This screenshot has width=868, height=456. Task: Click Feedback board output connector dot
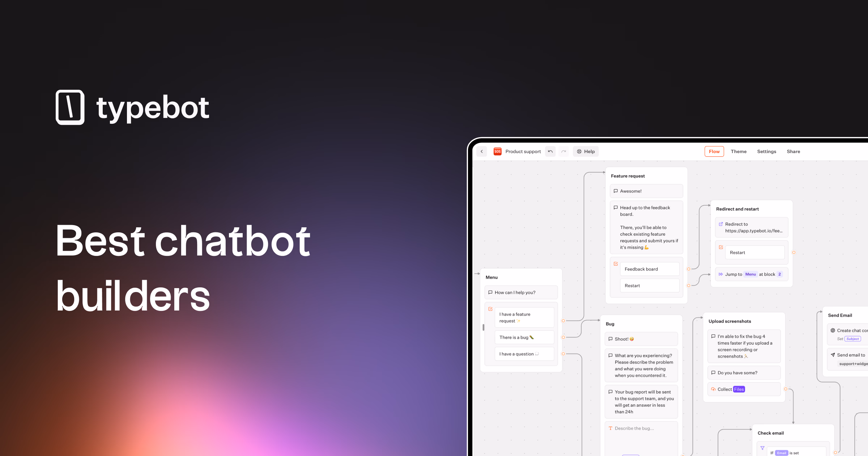click(689, 269)
